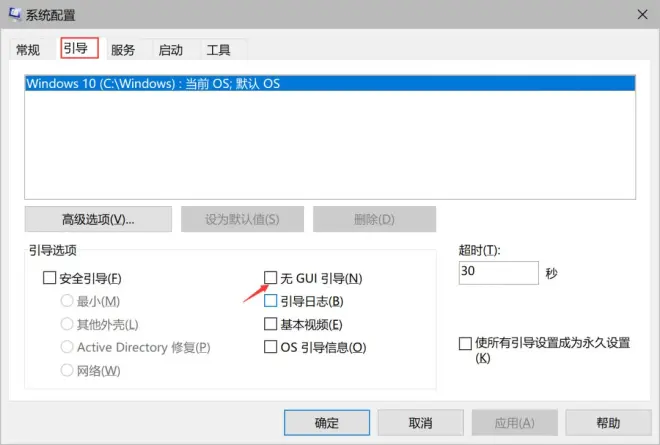Open 高级选项(V)... advanced options
This screenshot has height=445, width=660.
[98, 219]
